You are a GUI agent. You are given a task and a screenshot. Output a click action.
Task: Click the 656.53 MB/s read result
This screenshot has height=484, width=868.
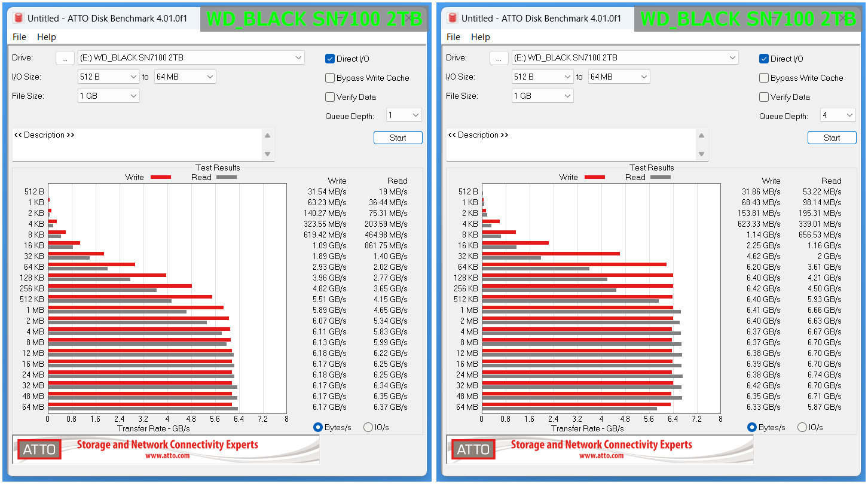click(x=820, y=235)
